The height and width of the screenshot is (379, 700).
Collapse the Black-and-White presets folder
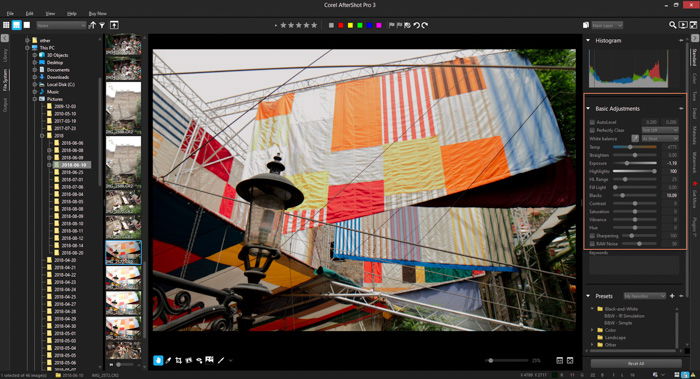click(593, 308)
